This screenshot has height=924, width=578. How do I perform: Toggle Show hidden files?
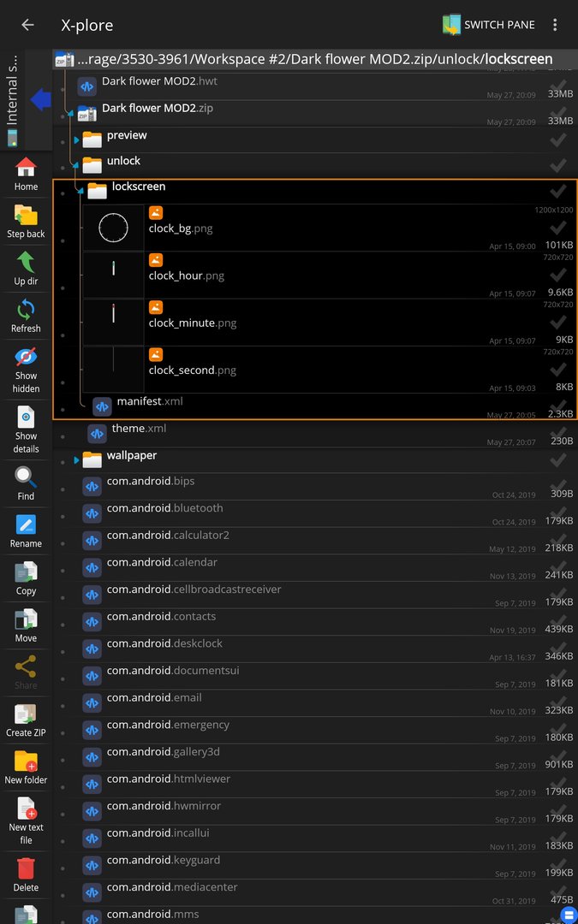26,370
